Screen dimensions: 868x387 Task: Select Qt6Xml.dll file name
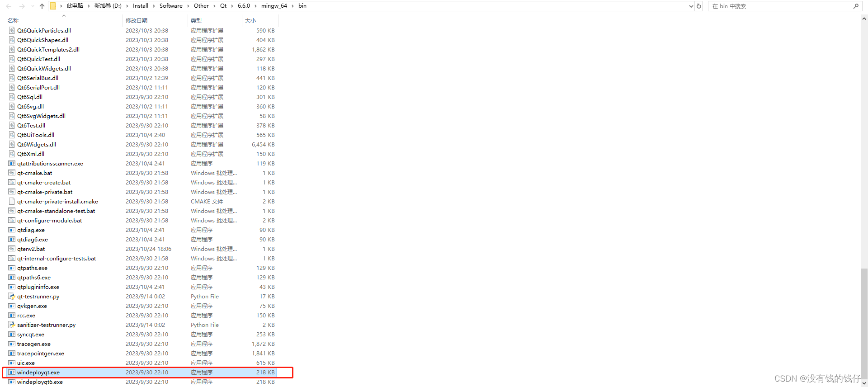pyautogui.click(x=31, y=154)
